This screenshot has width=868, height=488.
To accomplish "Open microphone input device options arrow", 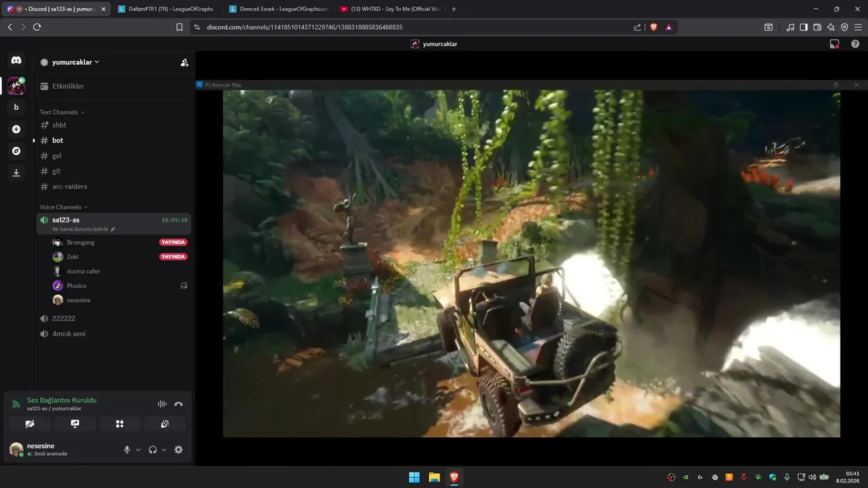I will click(138, 449).
